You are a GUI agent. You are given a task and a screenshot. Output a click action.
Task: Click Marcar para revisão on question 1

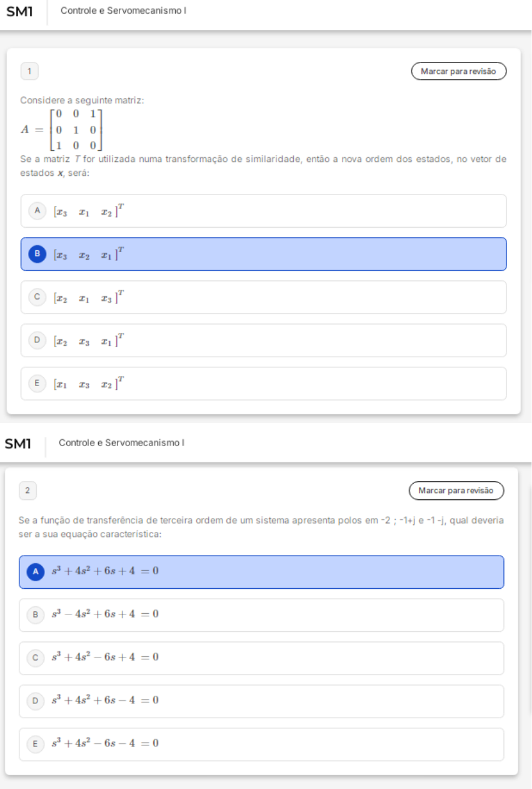[x=458, y=71]
